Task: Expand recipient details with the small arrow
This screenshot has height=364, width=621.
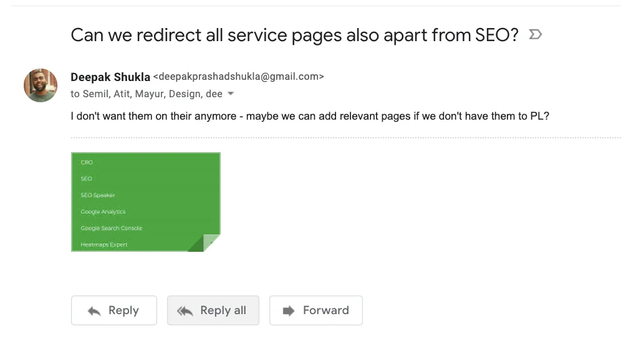Action: click(231, 94)
